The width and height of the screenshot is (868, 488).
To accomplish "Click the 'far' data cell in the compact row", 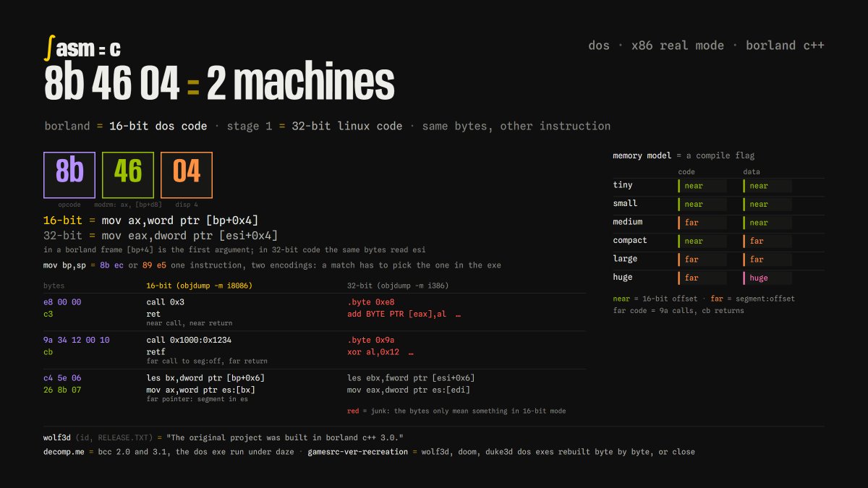I will click(x=767, y=241).
